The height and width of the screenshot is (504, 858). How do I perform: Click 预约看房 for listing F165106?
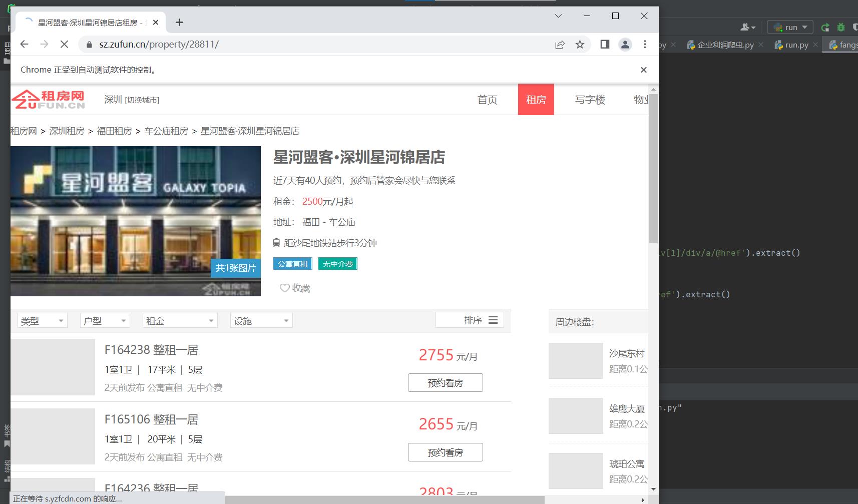446,452
